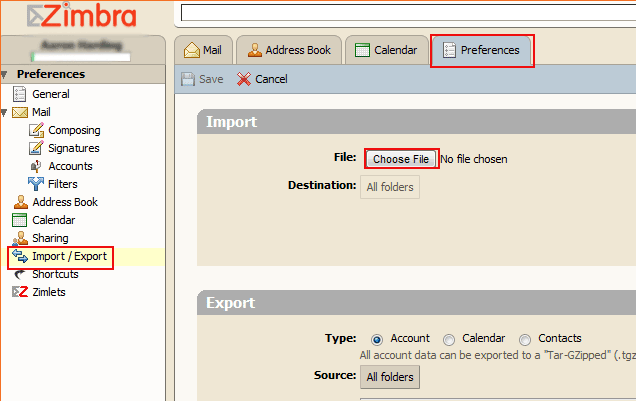Click the Zimbra logo
This screenshot has width=636, height=401.
point(82,16)
